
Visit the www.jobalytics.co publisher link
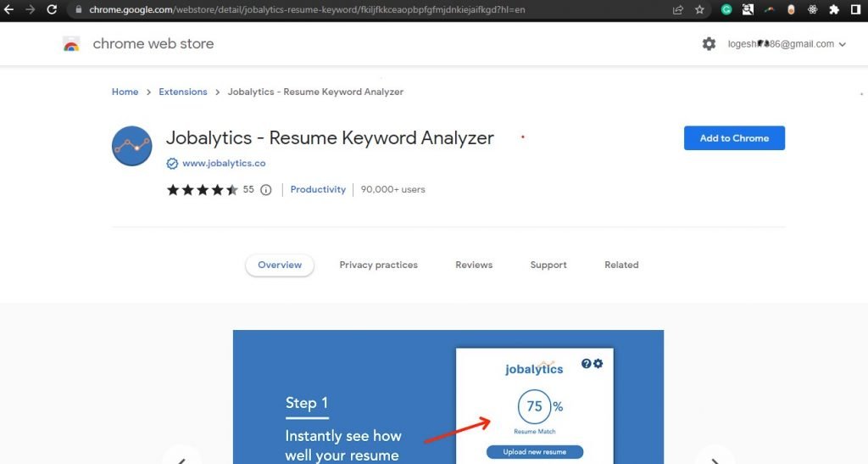pos(224,164)
